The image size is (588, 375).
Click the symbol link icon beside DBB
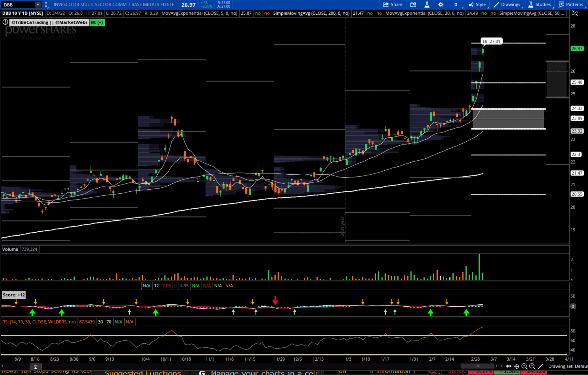(46, 4)
